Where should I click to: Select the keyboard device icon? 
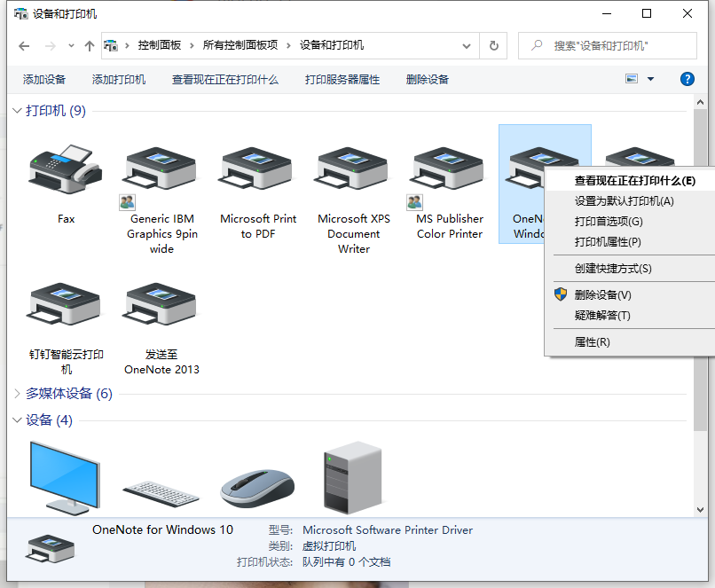(161, 494)
